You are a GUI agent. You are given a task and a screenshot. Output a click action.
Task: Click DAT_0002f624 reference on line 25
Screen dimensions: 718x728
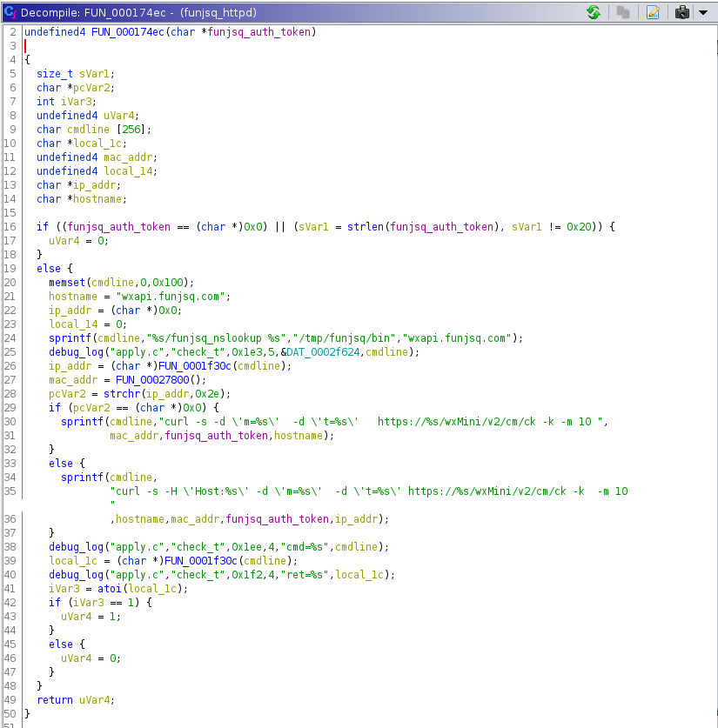323,352
